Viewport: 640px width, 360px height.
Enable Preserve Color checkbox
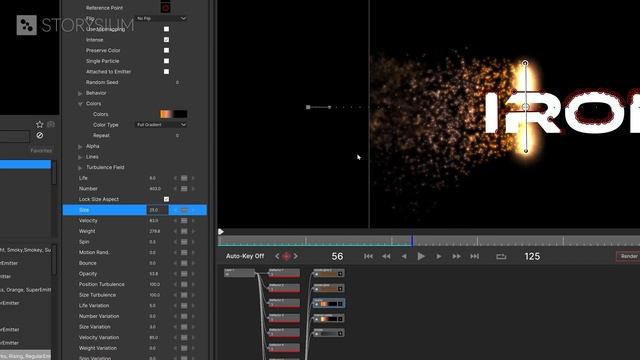pos(166,50)
